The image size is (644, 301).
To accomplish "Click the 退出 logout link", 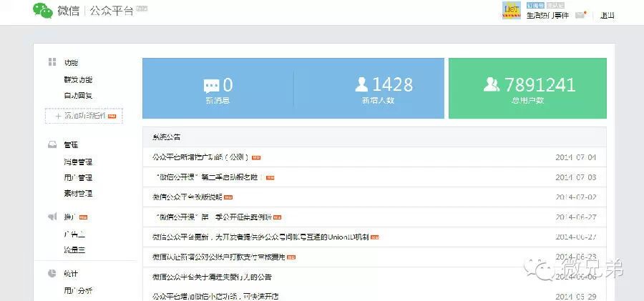I will point(607,16).
